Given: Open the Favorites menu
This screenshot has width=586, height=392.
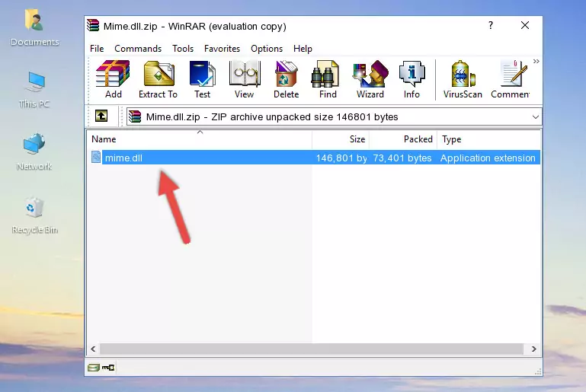Looking at the screenshot, I should [x=222, y=49].
